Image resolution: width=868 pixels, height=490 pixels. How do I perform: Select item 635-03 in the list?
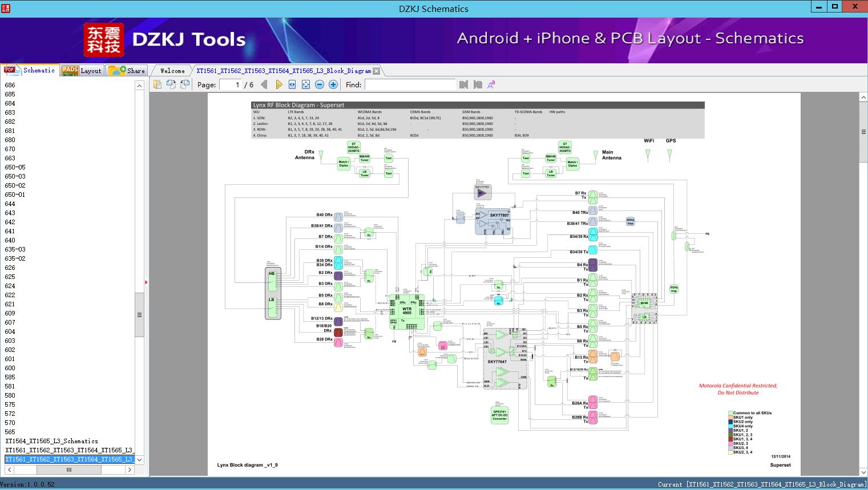click(15, 249)
